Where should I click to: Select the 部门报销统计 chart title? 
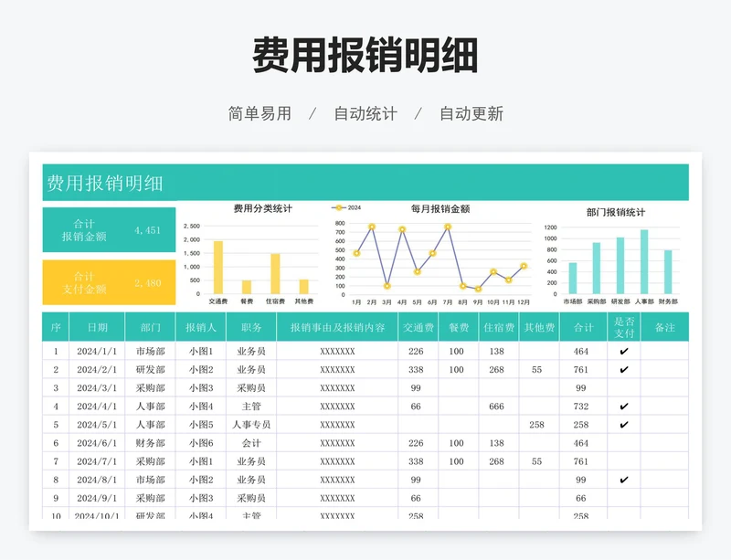615,212
